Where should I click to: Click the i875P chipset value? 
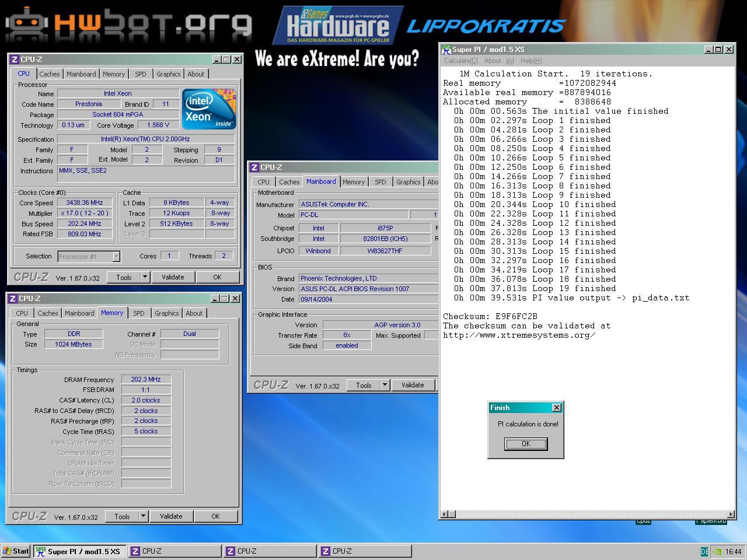385,228
